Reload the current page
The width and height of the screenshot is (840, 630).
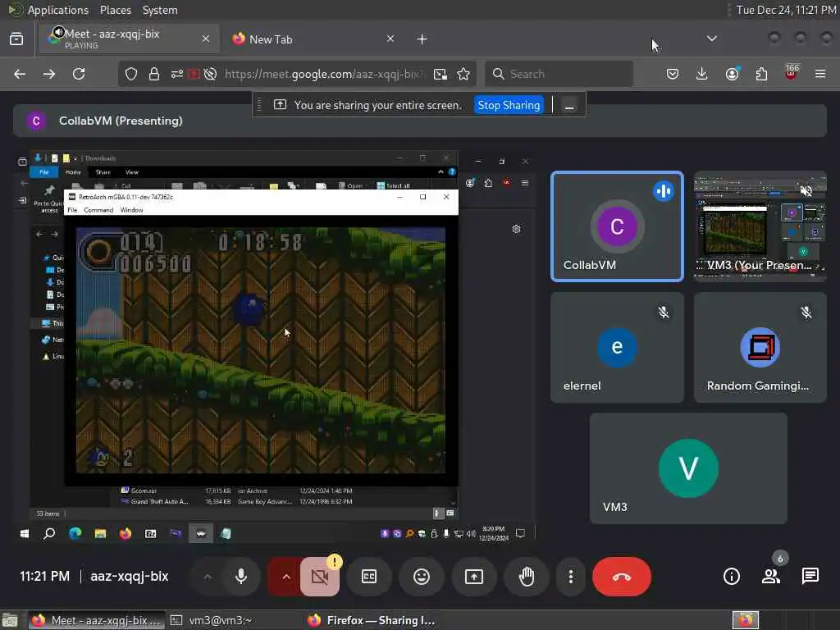[79, 74]
